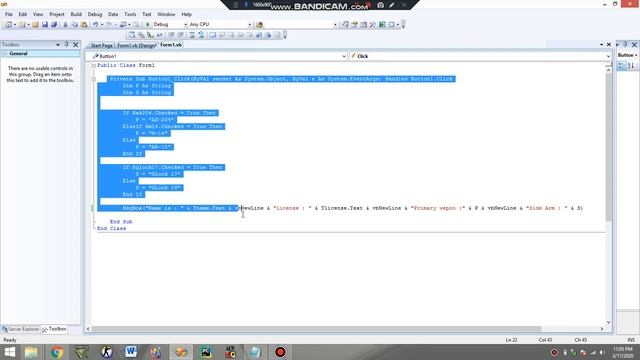The height and width of the screenshot is (360, 640).
Task: Open the Data menu
Action: point(113,14)
